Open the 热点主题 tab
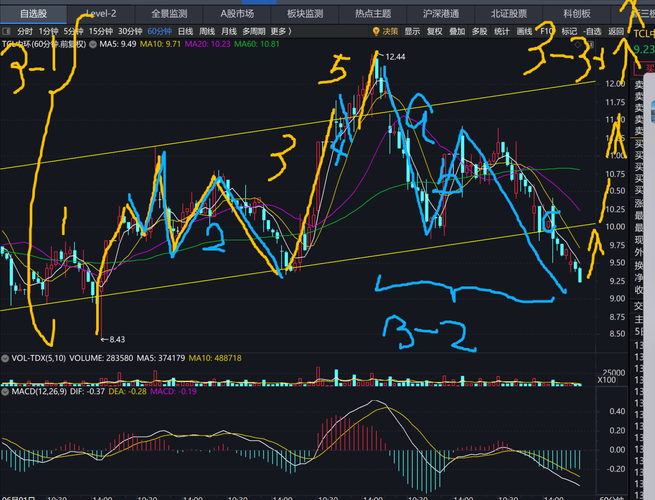The image size is (655, 500). 373,14
